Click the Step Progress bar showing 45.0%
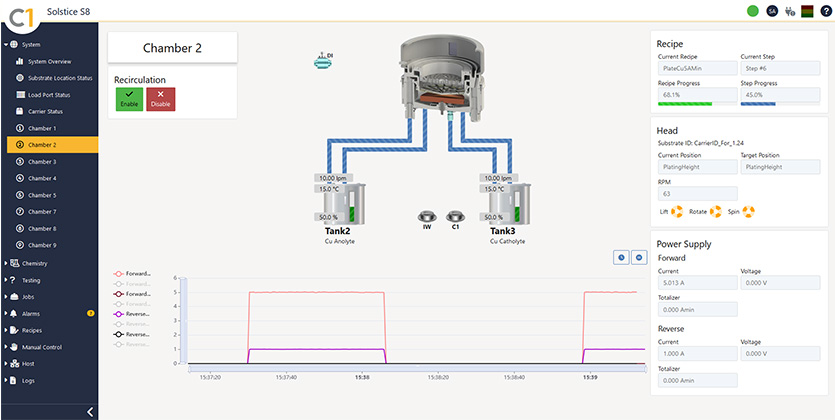 point(780,104)
